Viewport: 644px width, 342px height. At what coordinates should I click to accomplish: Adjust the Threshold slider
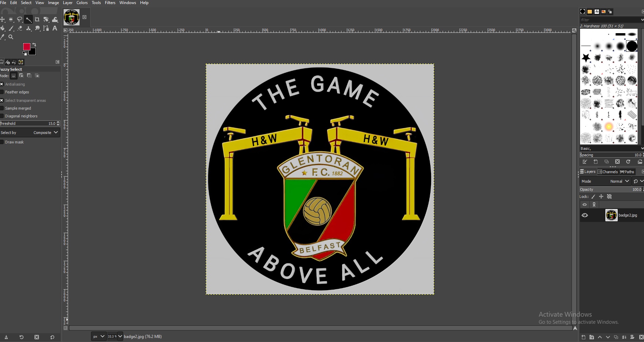(x=30, y=123)
